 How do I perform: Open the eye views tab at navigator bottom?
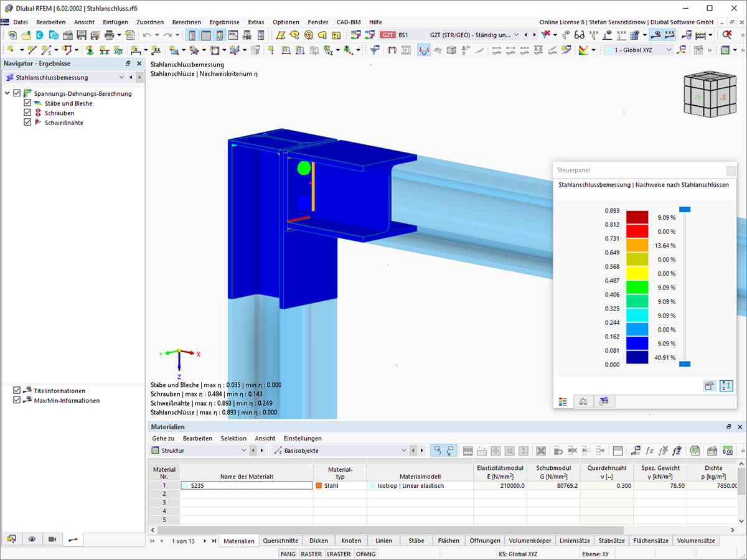pyautogui.click(x=31, y=539)
